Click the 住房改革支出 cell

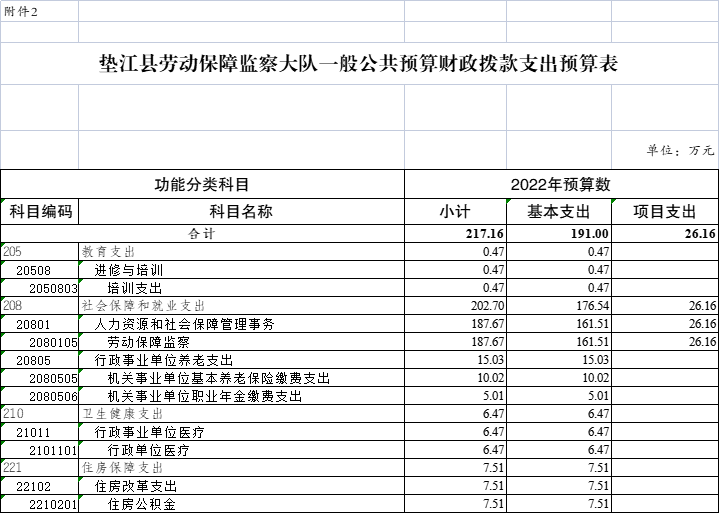(x=241, y=486)
